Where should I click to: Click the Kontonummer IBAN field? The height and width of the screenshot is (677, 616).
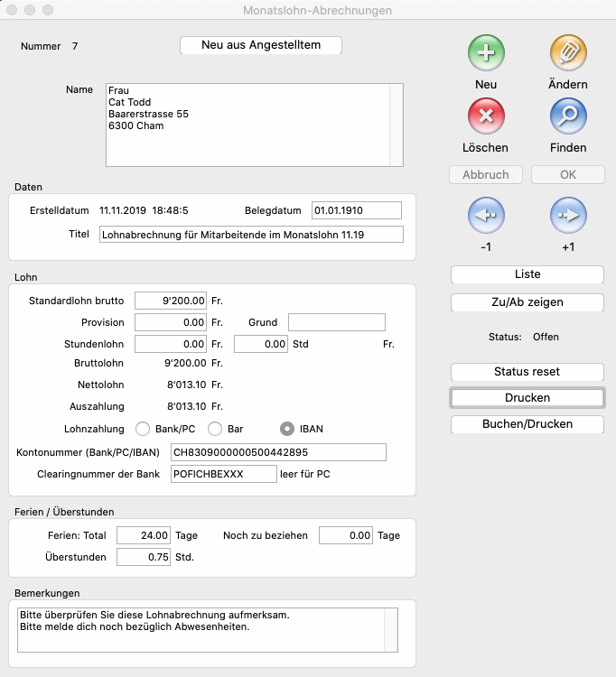coord(278,452)
